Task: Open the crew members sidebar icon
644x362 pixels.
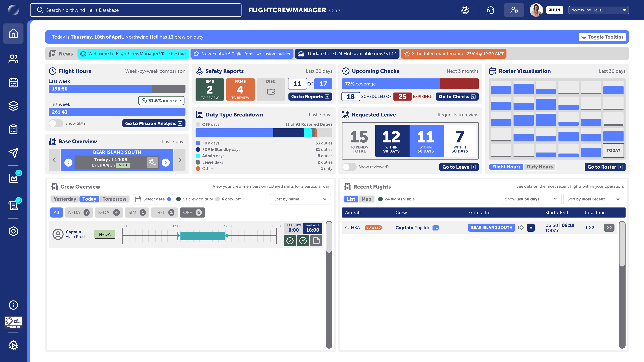Action: [13, 59]
